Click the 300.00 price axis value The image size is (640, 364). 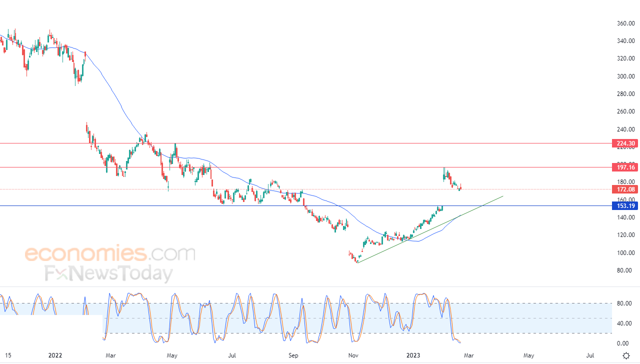[626, 76]
